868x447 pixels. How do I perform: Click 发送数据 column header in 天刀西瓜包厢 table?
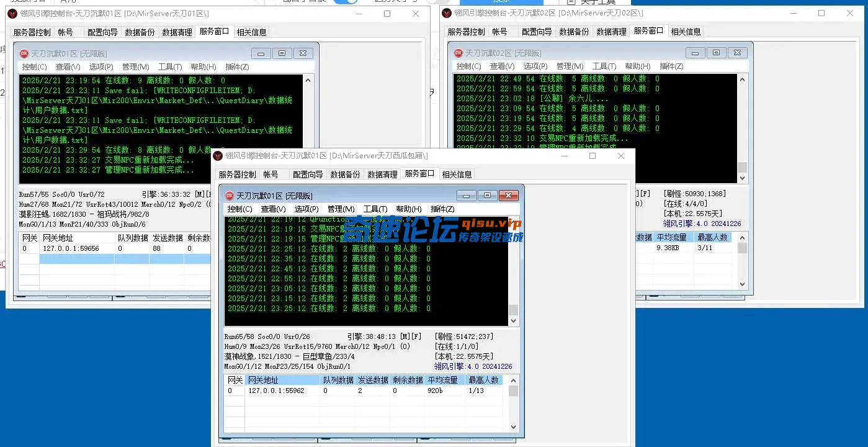point(372,380)
